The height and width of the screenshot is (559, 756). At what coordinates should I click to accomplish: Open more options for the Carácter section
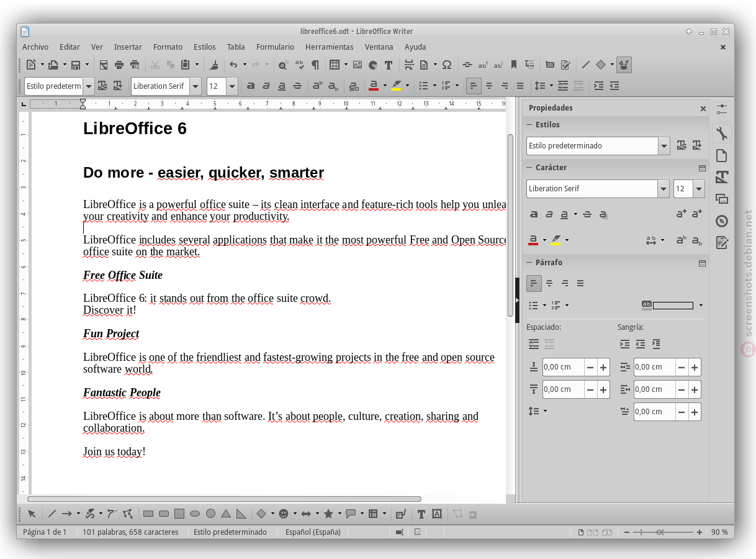point(702,168)
